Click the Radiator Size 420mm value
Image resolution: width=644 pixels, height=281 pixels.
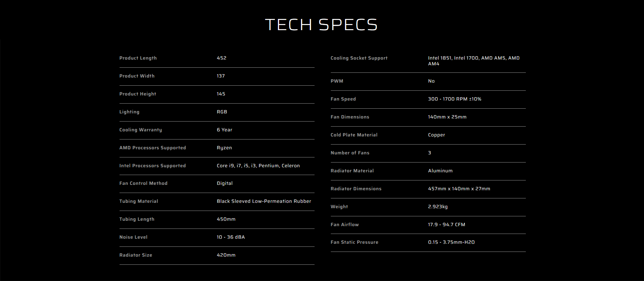[226, 255]
